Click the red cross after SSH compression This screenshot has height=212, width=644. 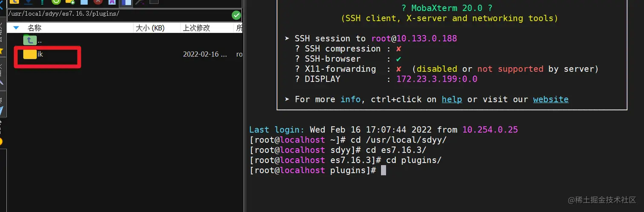[x=399, y=49]
